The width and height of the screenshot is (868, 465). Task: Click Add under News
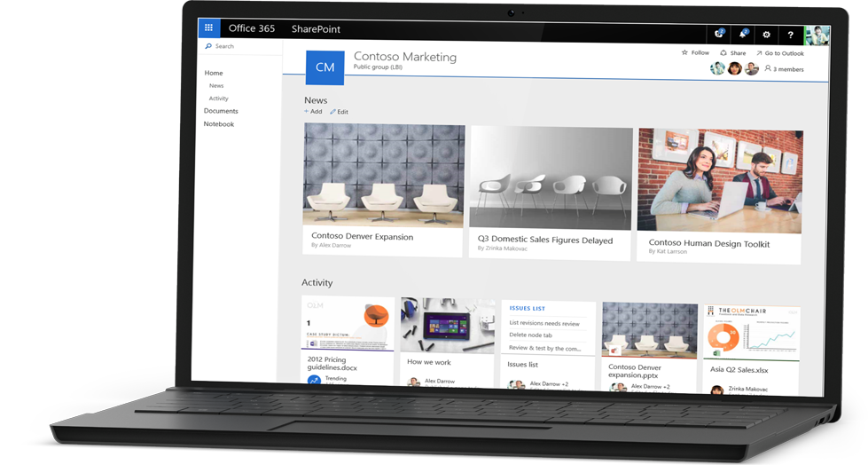pyautogui.click(x=317, y=112)
